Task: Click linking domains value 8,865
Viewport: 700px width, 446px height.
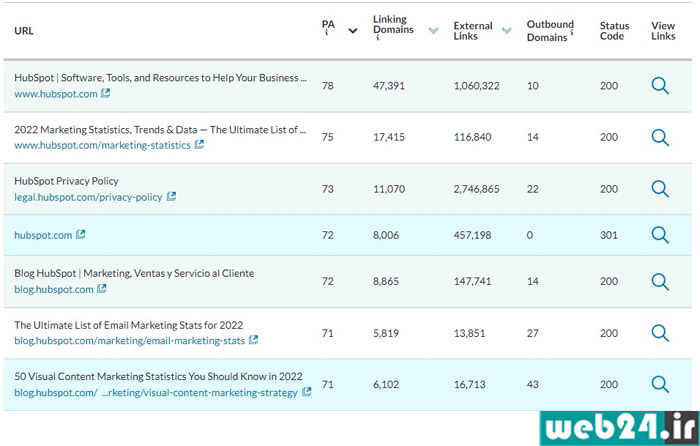Action: [x=386, y=281]
